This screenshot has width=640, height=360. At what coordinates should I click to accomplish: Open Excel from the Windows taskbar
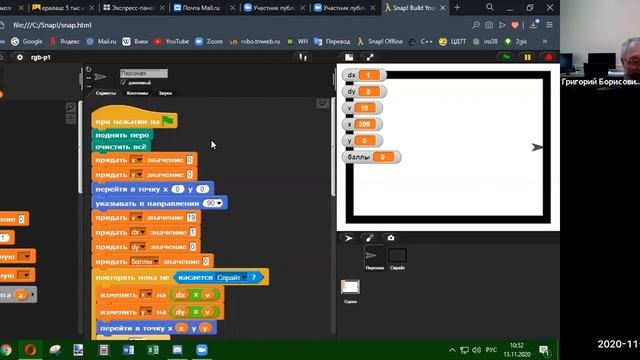click(x=153, y=350)
